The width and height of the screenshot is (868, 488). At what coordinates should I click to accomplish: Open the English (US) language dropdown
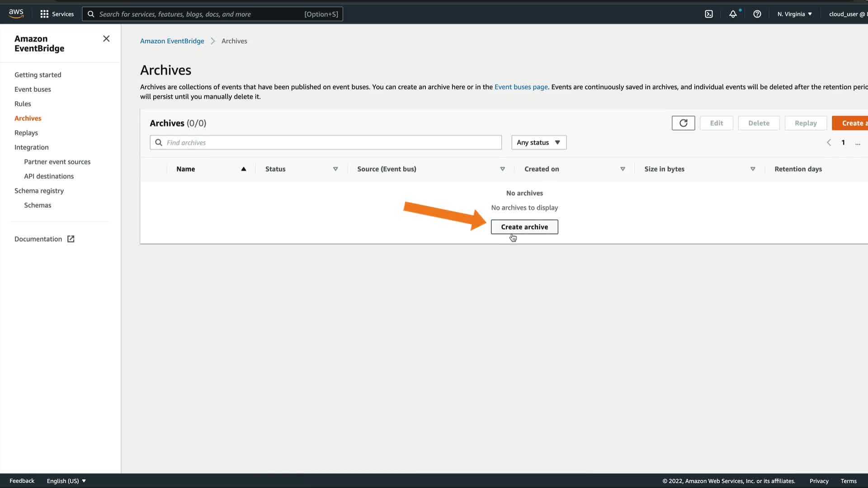(x=66, y=481)
